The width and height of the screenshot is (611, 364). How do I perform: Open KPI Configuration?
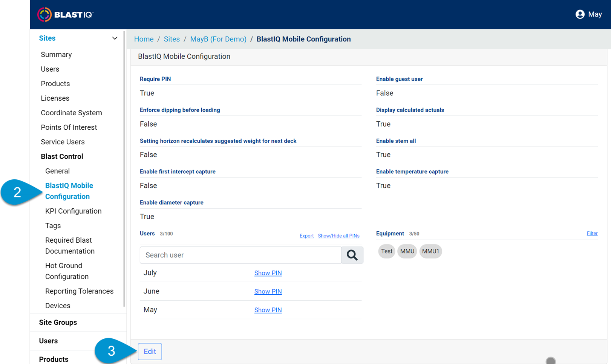pyautogui.click(x=73, y=211)
